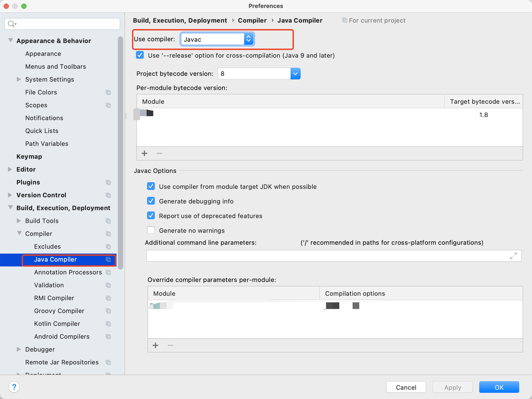
Task: Open the Notifications settings page
Action: pos(44,118)
